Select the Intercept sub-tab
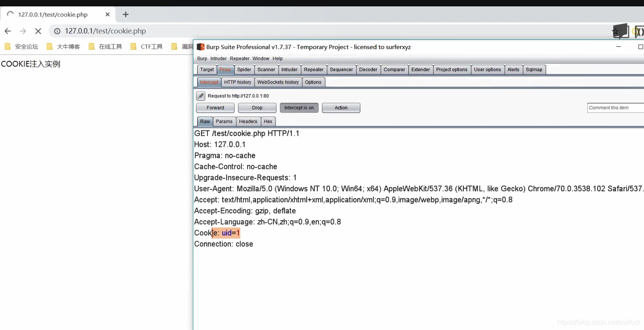This screenshot has width=644, height=330. pos(209,82)
